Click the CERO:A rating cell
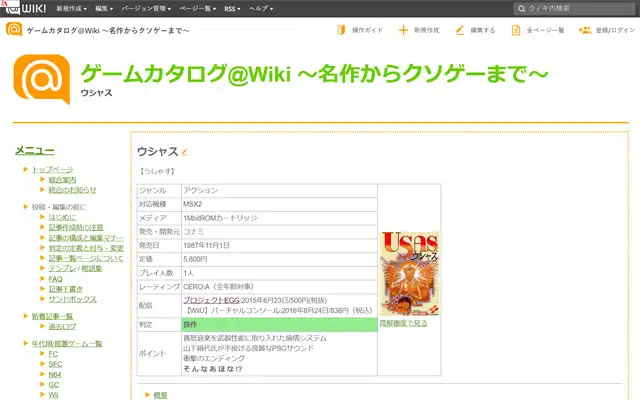Viewport: 640px width, 400px height. pos(279,287)
